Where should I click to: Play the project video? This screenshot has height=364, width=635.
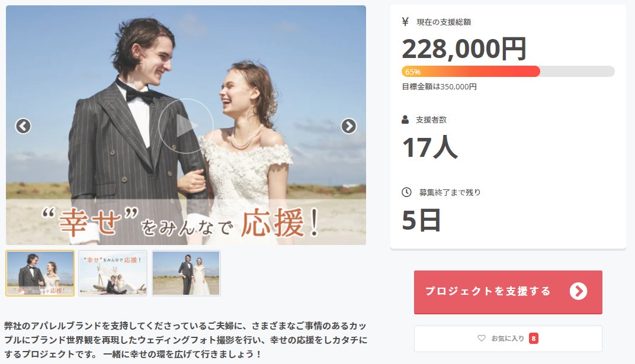186,126
